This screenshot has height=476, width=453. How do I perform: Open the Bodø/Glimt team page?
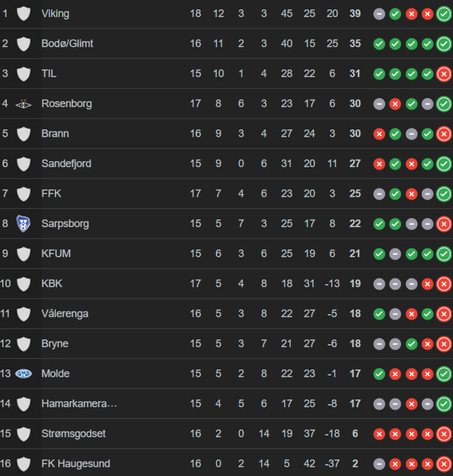click(x=67, y=43)
